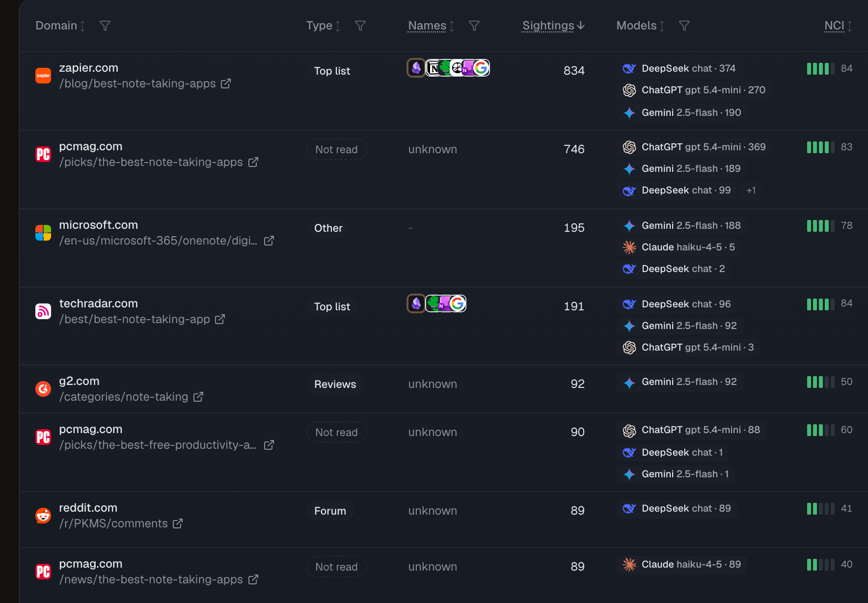The width and height of the screenshot is (868, 603).
Task: Sort by the NCI column arrows
Action: pos(849,26)
